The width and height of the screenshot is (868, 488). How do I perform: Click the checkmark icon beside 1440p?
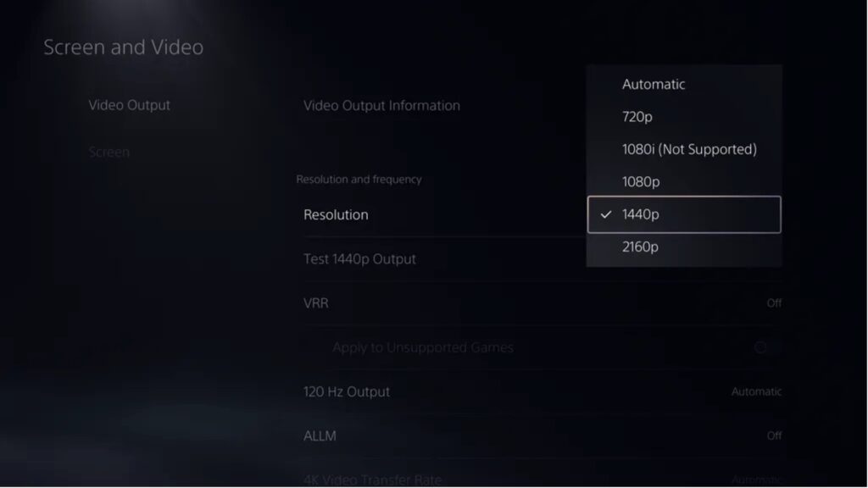click(606, 214)
